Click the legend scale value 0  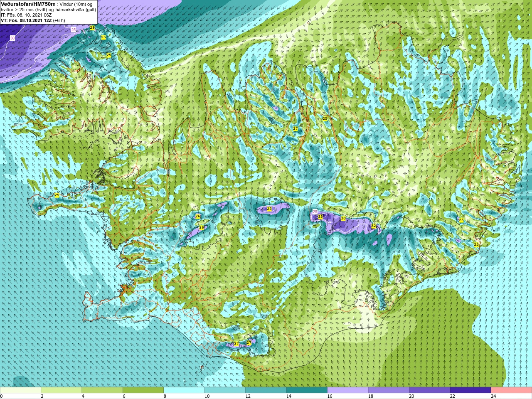[2, 396]
